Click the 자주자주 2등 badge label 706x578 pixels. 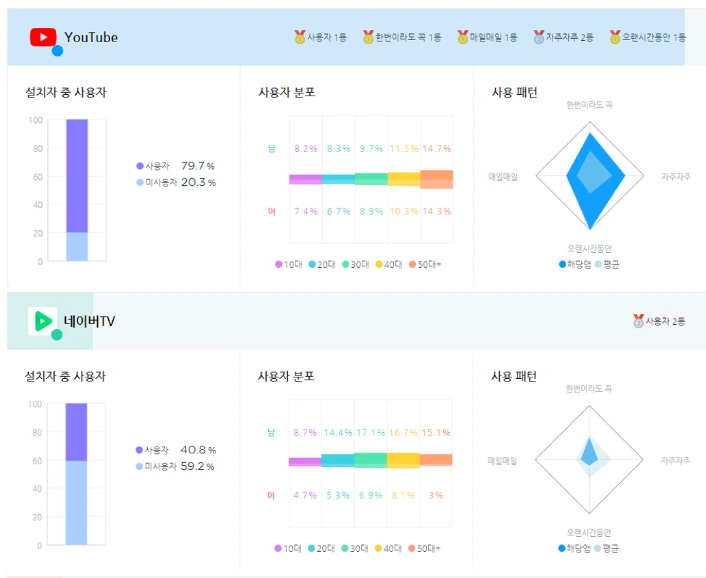(x=570, y=37)
